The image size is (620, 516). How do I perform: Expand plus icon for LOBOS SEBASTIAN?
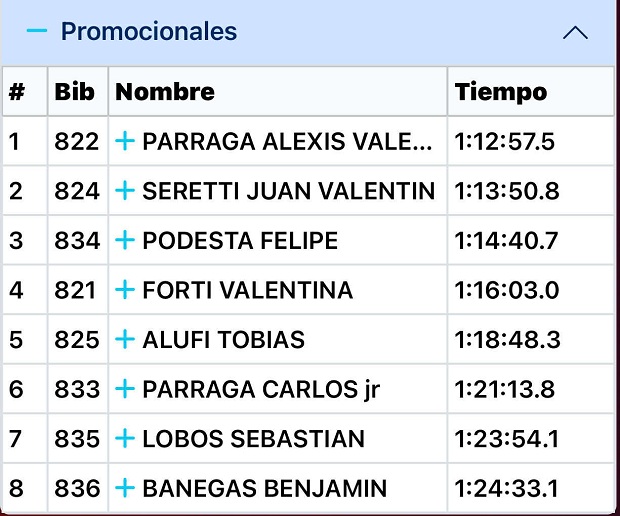[x=125, y=439]
